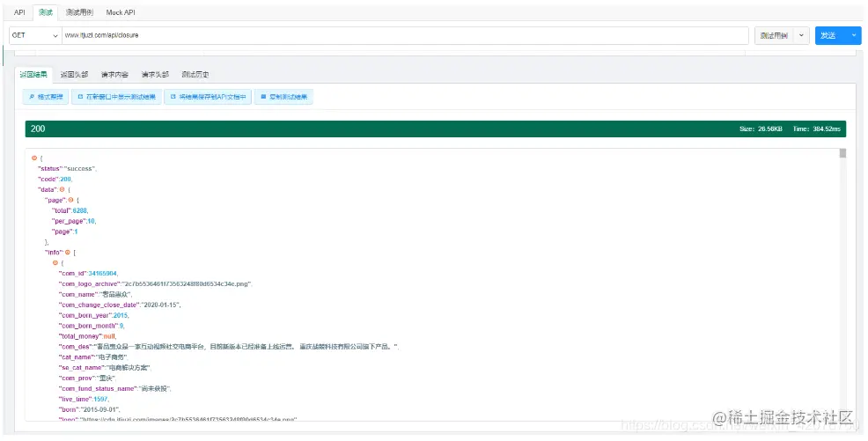Switch to the 请求内容 tab
This screenshot has width=868, height=441.
114,74
